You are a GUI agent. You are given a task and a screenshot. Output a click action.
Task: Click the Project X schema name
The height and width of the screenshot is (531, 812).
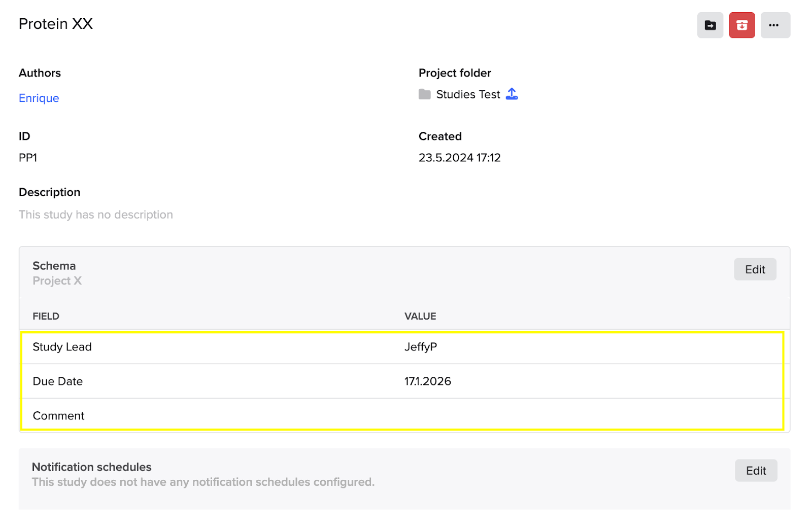click(x=57, y=281)
